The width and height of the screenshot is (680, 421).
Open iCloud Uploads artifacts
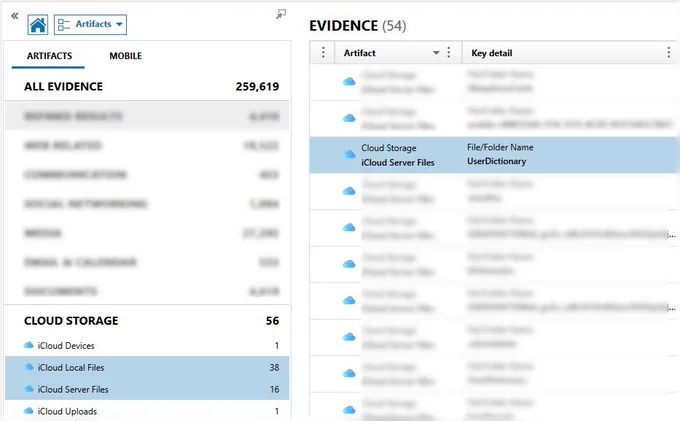coord(147,411)
